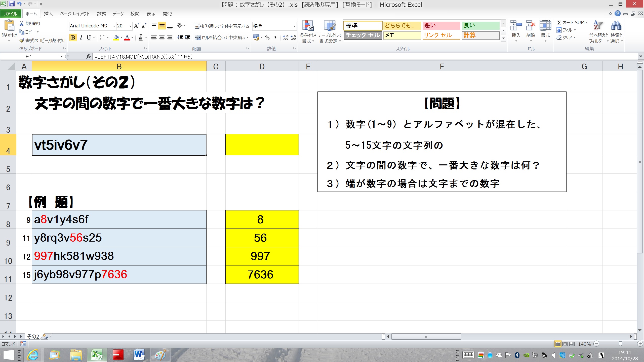Expand the font size dropdown

(x=130, y=26)
